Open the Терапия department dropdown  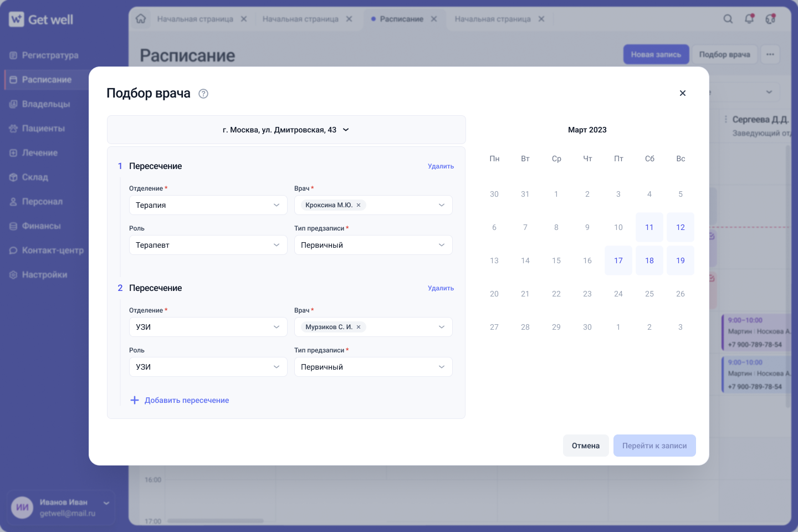click(208, 205)
